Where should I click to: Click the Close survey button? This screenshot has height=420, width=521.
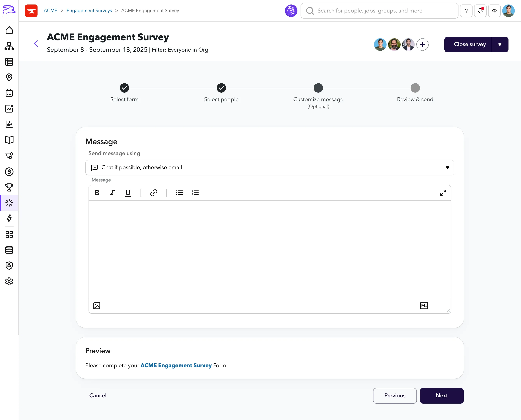[467, 45]
